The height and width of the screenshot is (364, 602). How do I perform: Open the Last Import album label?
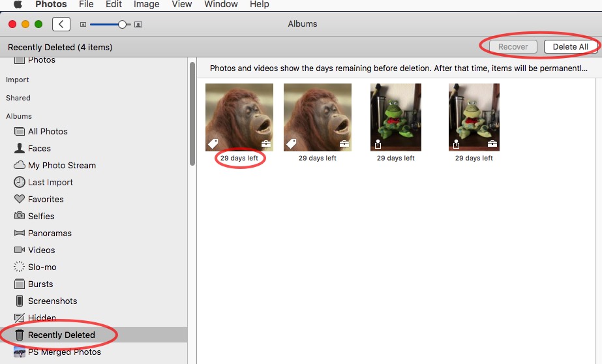(x=50, y=183)
